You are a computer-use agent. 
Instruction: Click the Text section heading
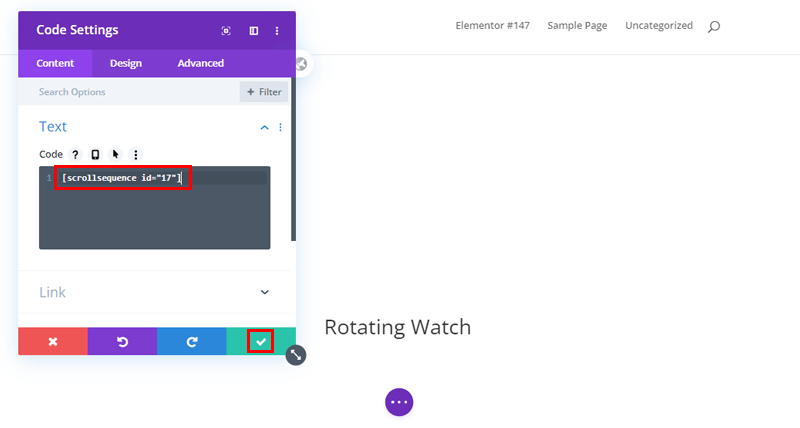[53, 127]
